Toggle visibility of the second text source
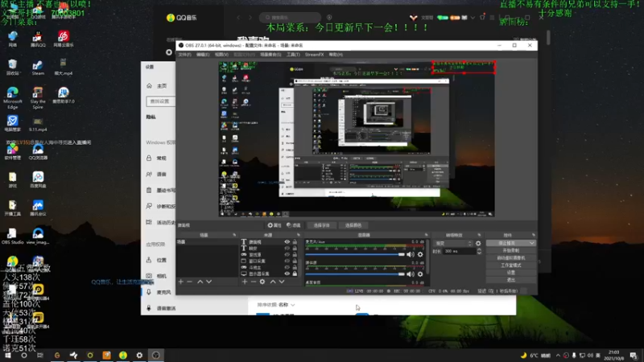Viewport: 644px width, 362px height. coord(287,249)
